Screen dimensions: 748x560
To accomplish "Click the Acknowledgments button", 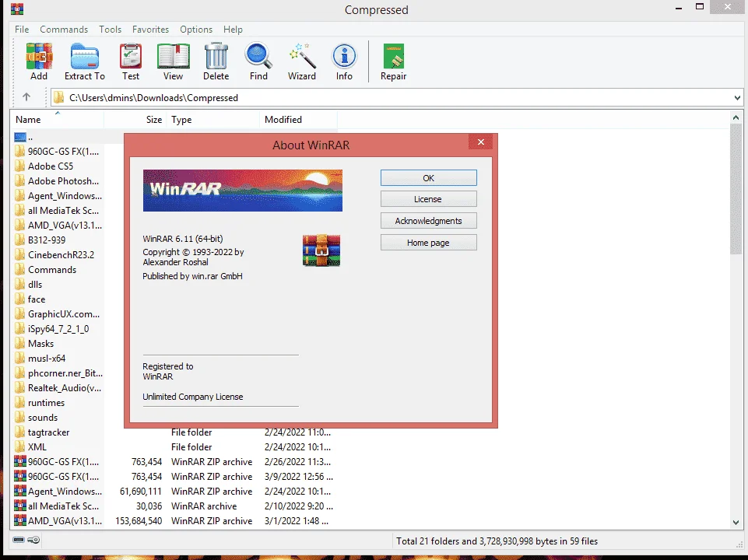I will click(x=428, y=221).
